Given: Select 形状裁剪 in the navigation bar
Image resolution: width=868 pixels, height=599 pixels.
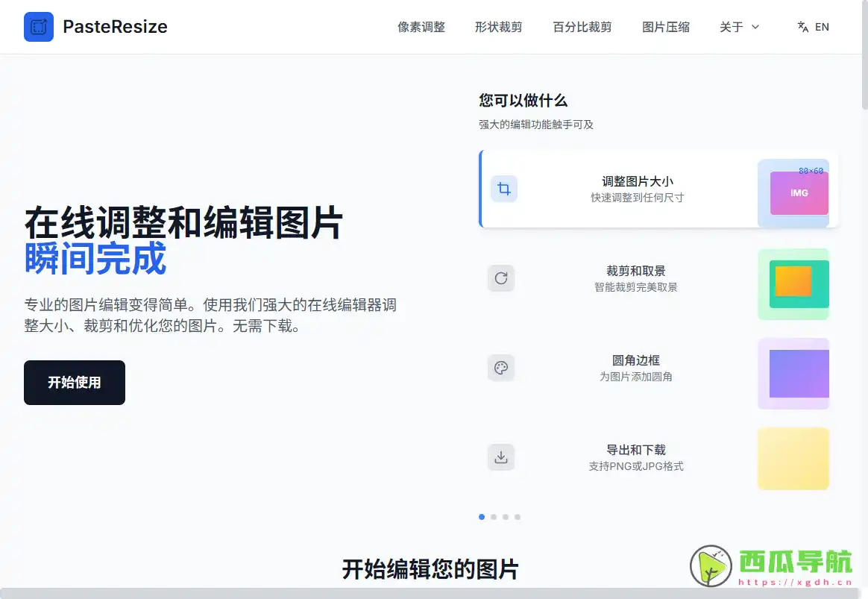Looking at the screenshot, I should (498, 27).
